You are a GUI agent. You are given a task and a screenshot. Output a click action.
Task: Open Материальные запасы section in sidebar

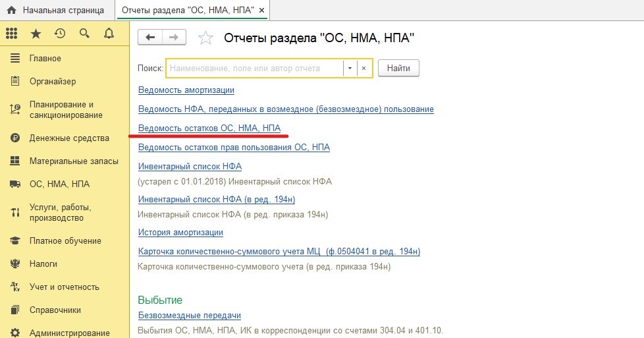[x=74, y=161]
